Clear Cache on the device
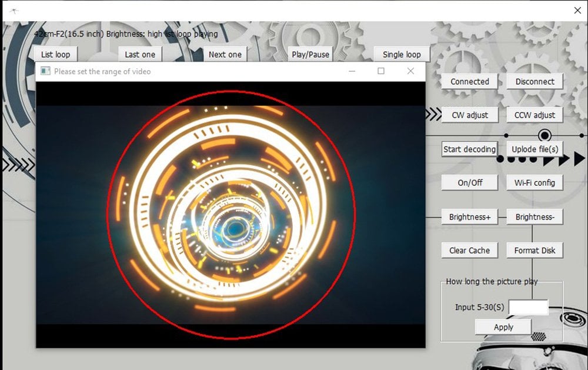This screenshot has height=370, width=588. 469,251
